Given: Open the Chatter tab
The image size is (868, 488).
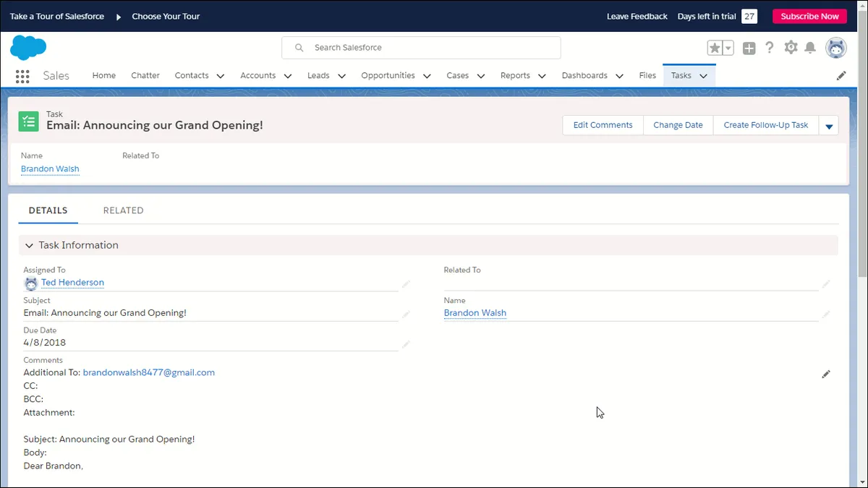Looking at the screenshot, I should click(145, 75).
